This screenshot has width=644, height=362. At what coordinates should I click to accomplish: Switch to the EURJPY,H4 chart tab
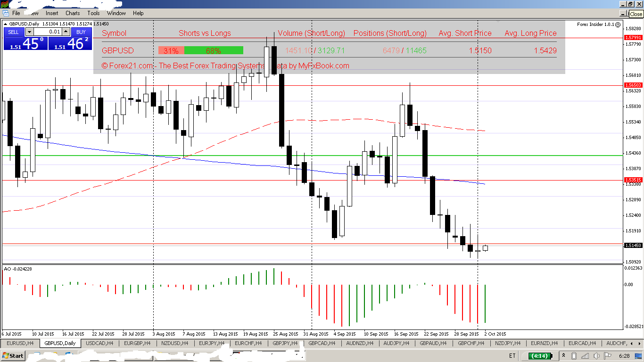pyautogui.click(x=212, y=343)
